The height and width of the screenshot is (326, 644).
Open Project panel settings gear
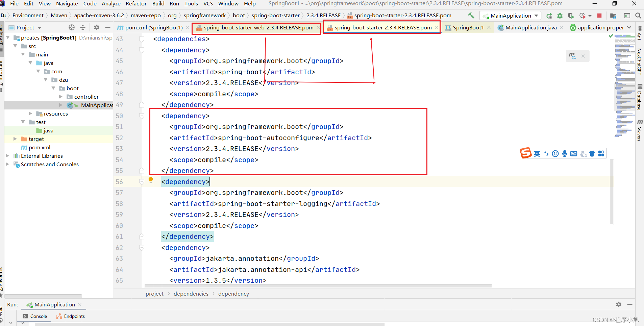tap(97, 27)
